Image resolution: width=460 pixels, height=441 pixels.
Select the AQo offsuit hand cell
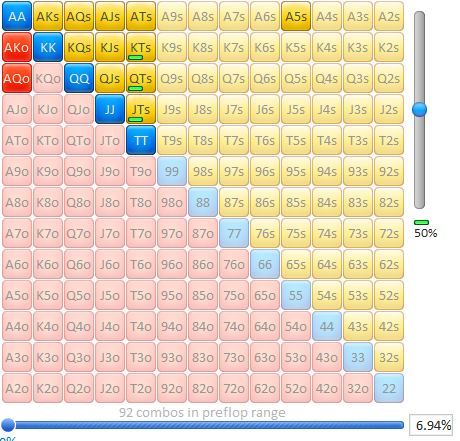[x=17, y=78]
